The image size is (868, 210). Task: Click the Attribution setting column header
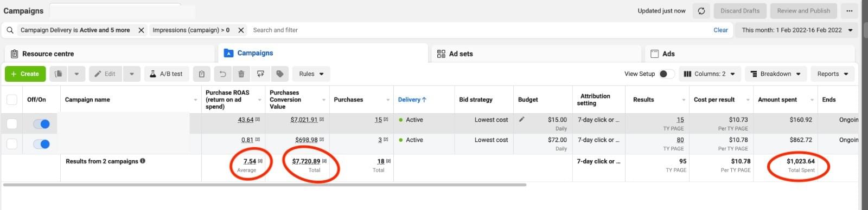coord(595,100)
